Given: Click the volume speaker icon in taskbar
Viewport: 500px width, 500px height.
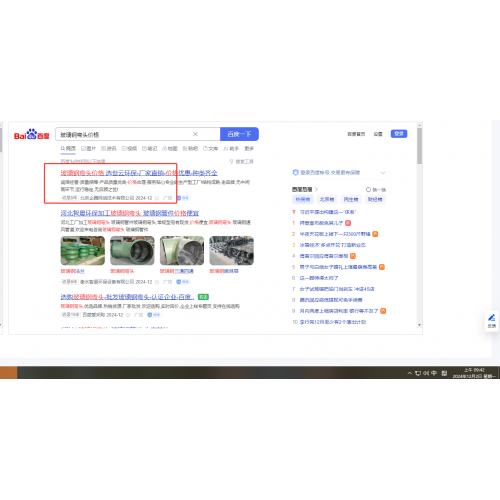Looking at the screenshot, I should [426, 373].
